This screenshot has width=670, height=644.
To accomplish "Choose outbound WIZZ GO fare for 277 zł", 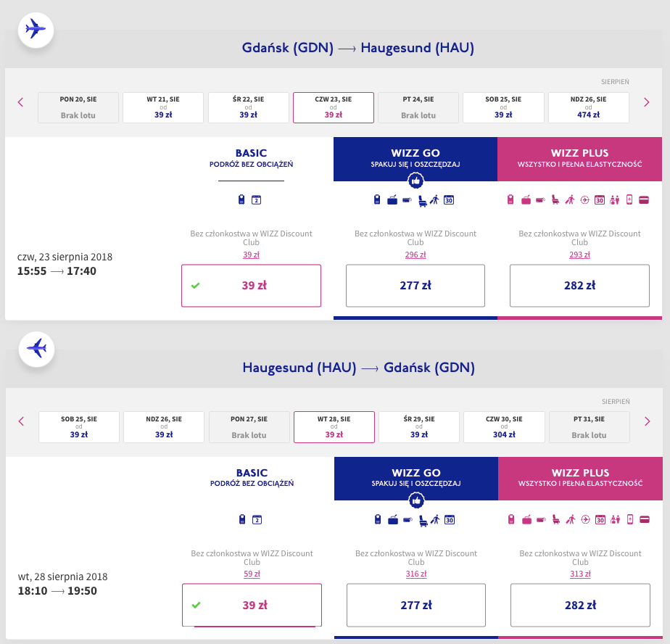I will tap(415, 286).
